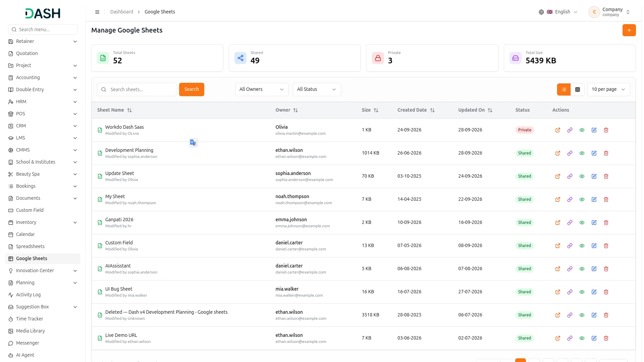View the Live Demo URL sheet

[x=582, y=338]
